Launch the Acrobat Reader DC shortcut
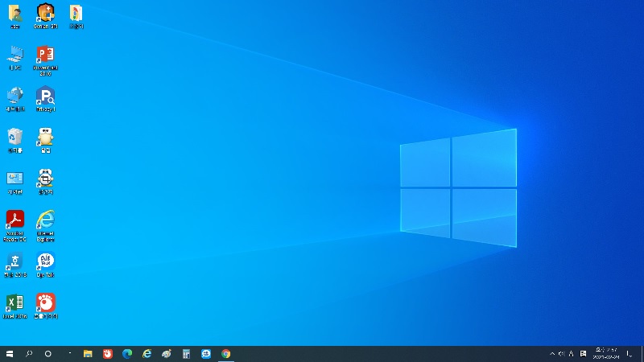Screen dimensions: 644x362 coord(15,226)
